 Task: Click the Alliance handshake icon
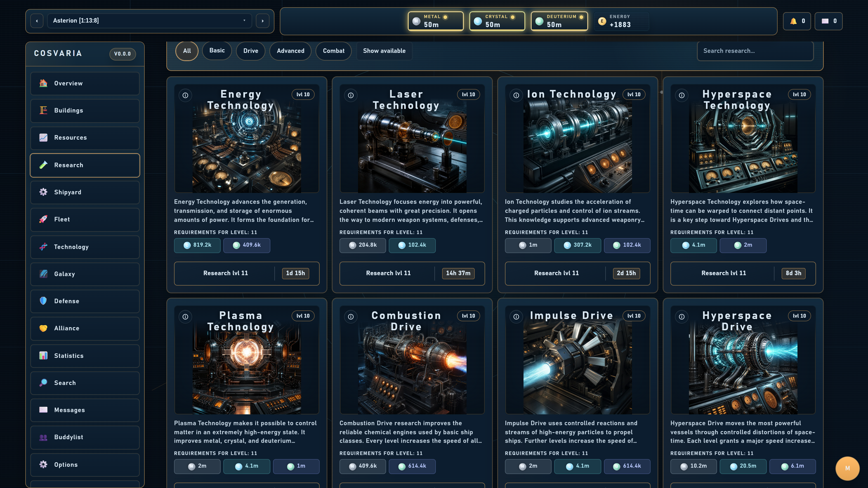point(43,328)
